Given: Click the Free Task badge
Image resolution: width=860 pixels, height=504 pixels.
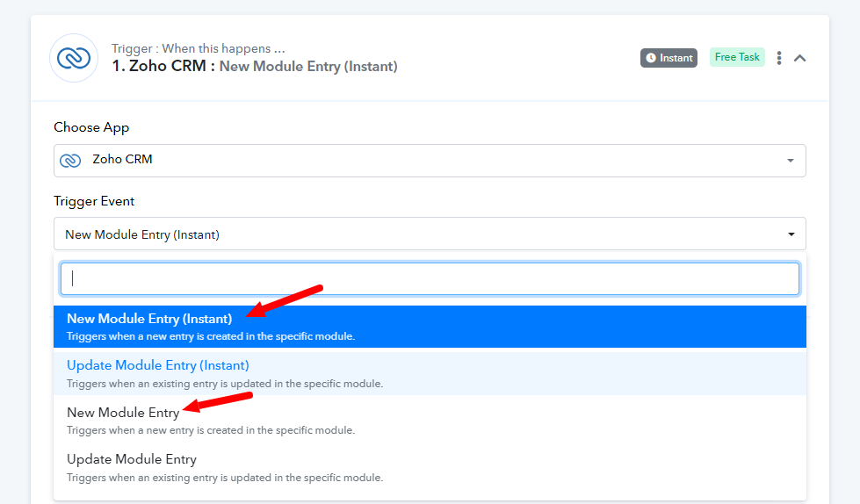Looking at the screenshot, I should coord(737,57).
